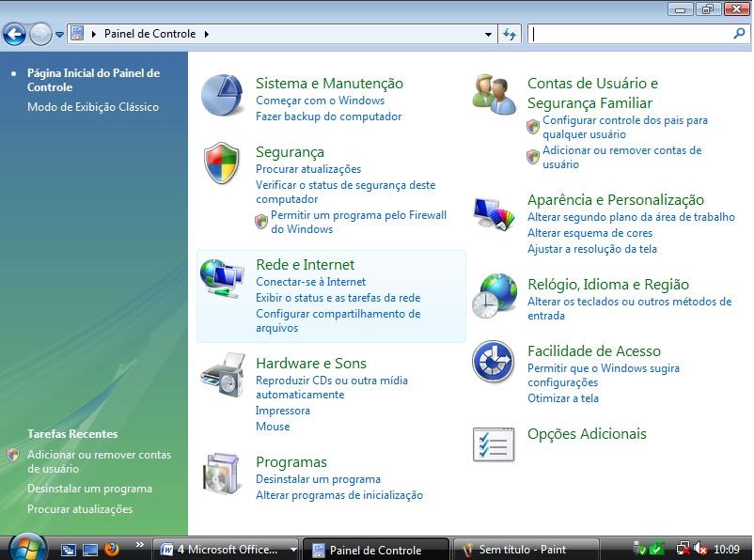Click the refresh button beside the address bar

[510, 34]
